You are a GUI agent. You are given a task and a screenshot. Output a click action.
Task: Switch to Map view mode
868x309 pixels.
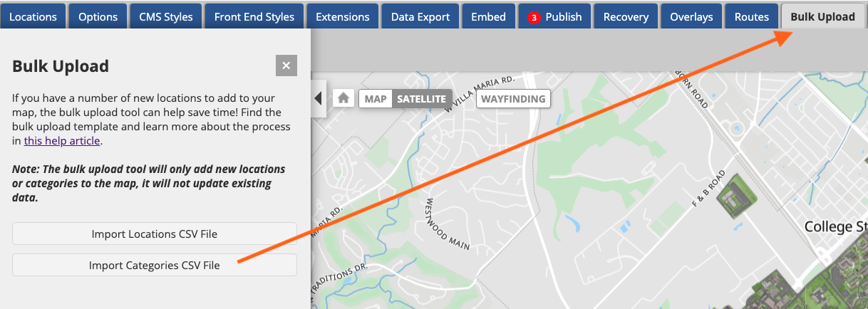(x=376, y=99)
